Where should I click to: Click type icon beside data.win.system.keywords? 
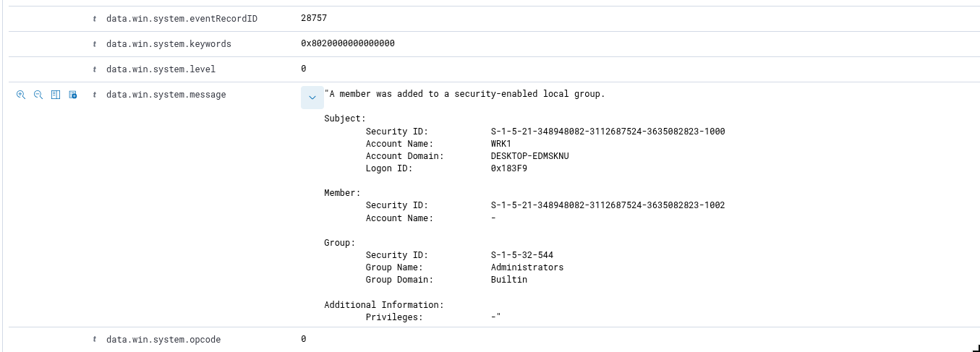point(95,44)
